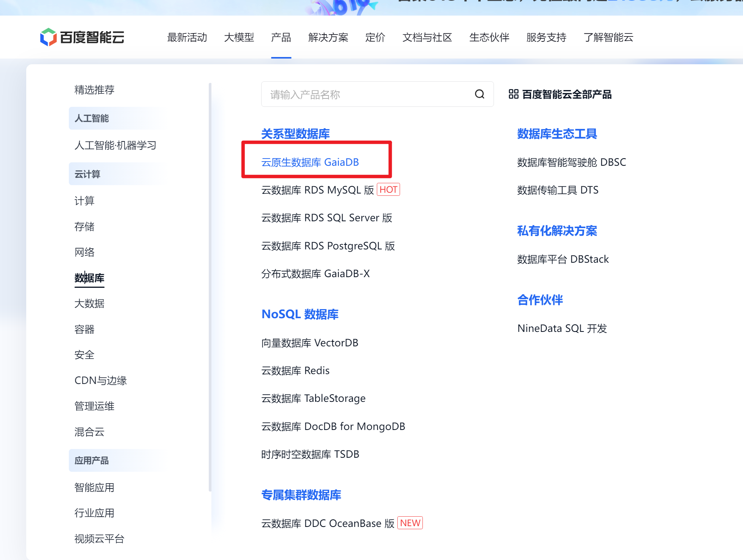743x560 pixels.
Task: Open 云数据库 DDC OceanBase 版
Action: coord(328,524)
